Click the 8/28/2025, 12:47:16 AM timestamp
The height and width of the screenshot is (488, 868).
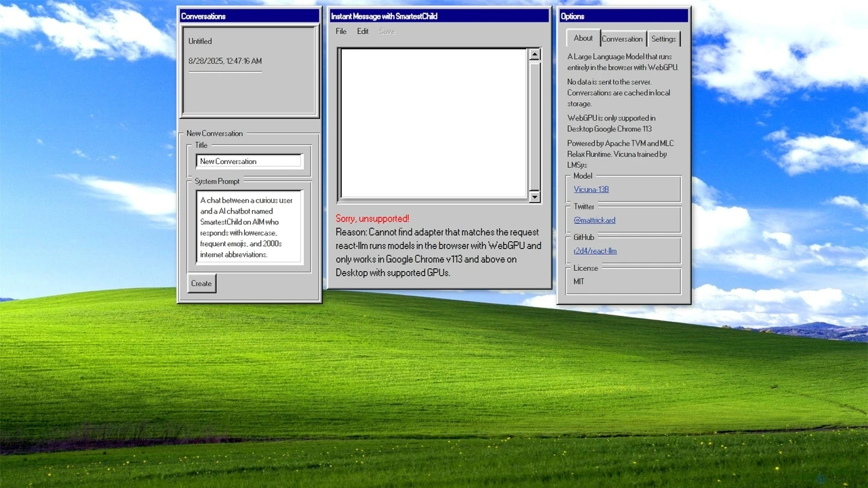(225, 61)
